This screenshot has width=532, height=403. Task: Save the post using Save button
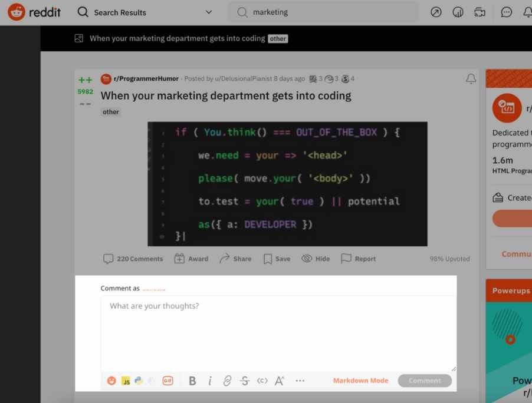click(277, 259)
